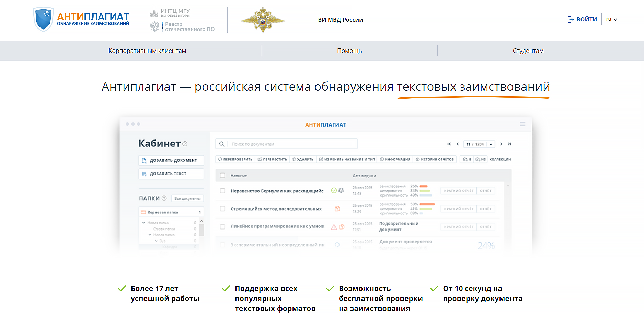The width and height of the screenshot is (644, 313).
Task: Select the Корневая папка folder
Action: [171, 212]
